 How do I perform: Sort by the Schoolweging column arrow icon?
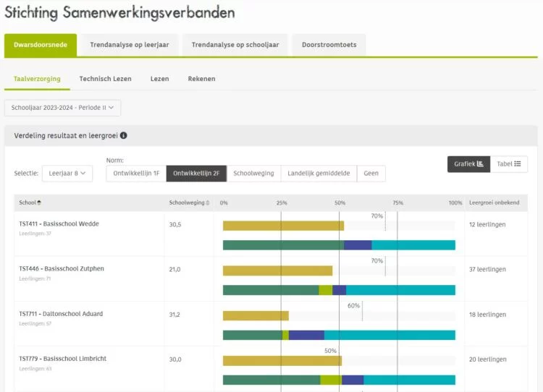(209, 203)
